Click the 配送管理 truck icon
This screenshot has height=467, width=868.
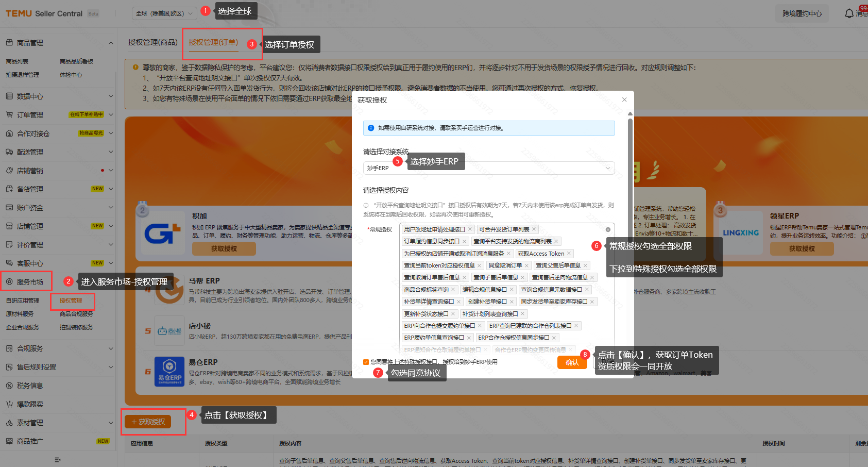point(9,152)
